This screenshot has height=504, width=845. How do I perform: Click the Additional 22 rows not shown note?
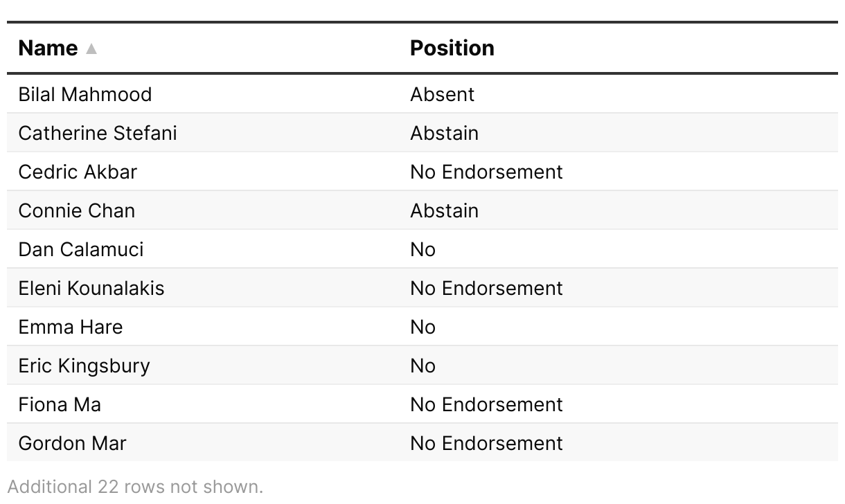tap(136, 487)
